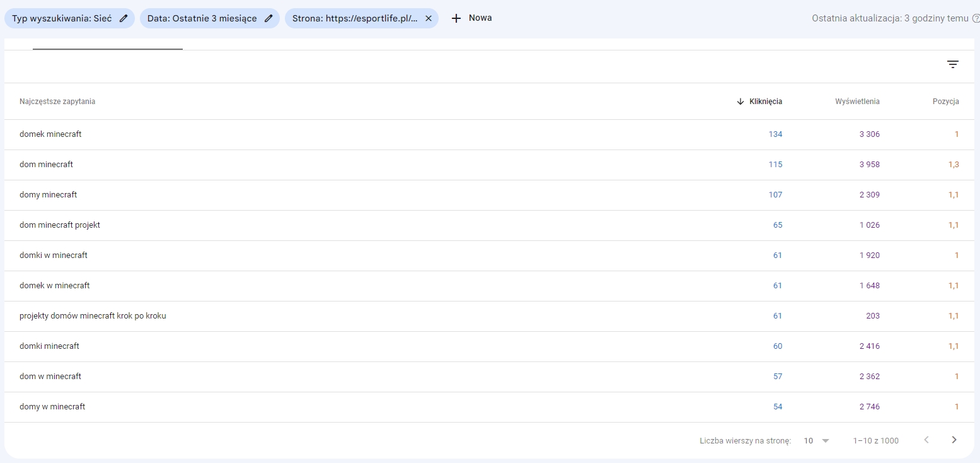Click the 1,3 position value

pos(954,165)
